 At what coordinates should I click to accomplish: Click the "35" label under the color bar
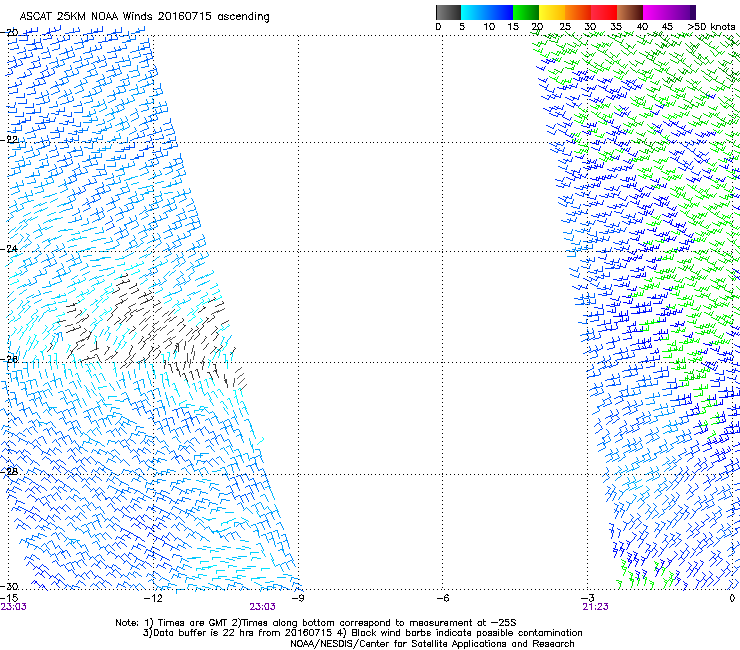coord(616,26)
